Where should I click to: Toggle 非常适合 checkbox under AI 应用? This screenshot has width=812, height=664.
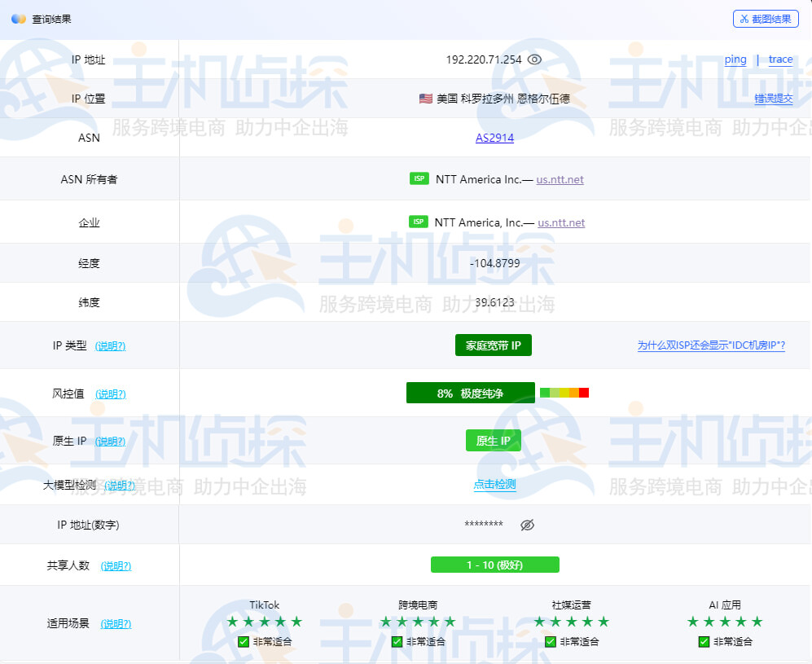[704, 642]
